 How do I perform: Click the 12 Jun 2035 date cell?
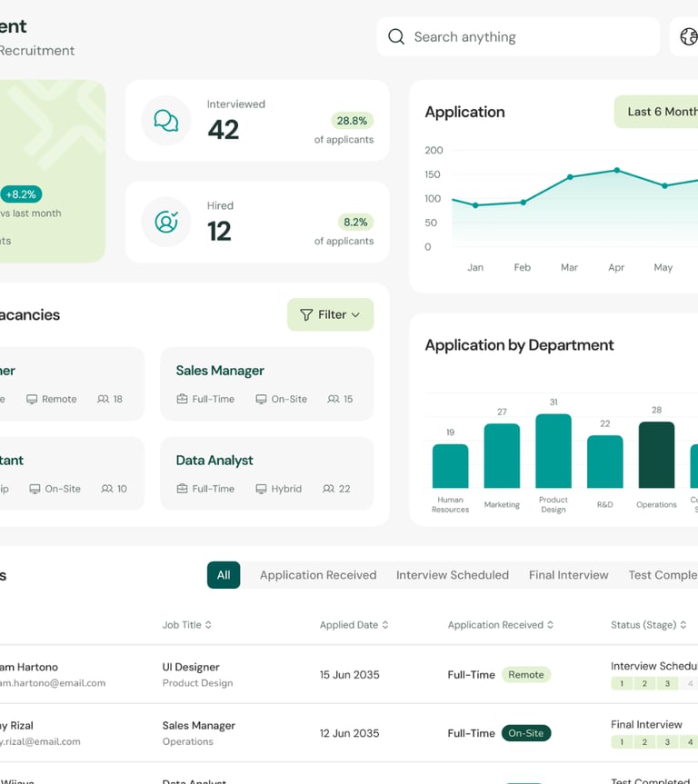click(x=349, y=733)
